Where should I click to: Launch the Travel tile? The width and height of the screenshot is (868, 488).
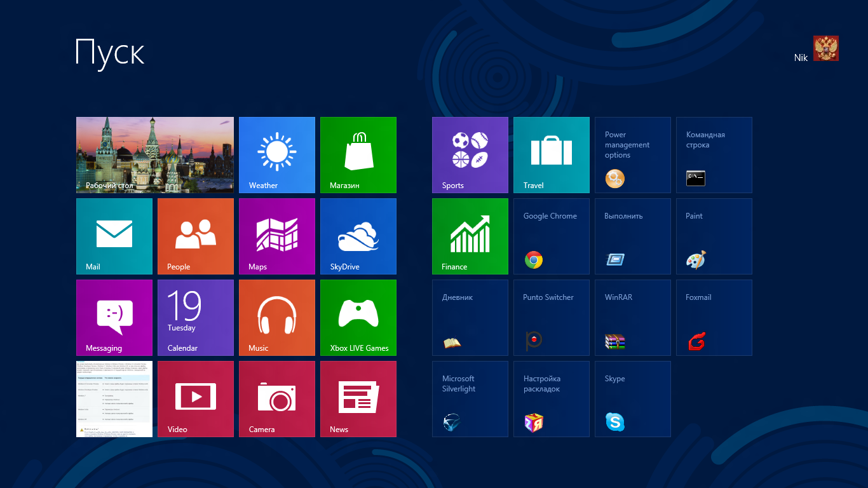coord(552,155)
